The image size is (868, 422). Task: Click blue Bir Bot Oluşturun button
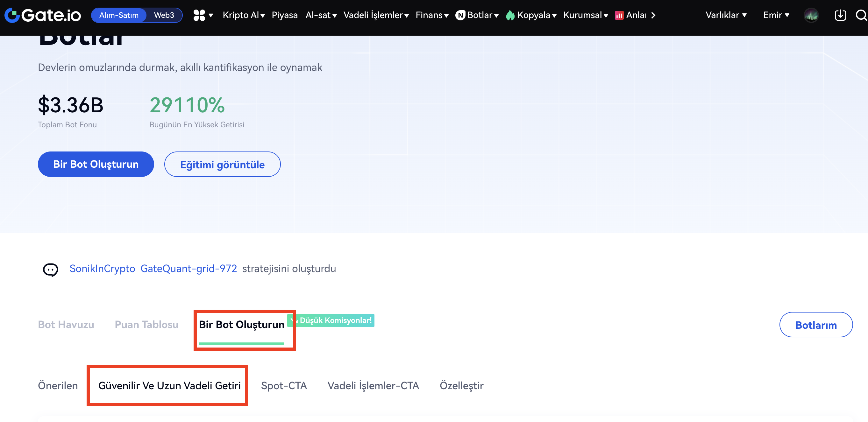pos(96,164)
